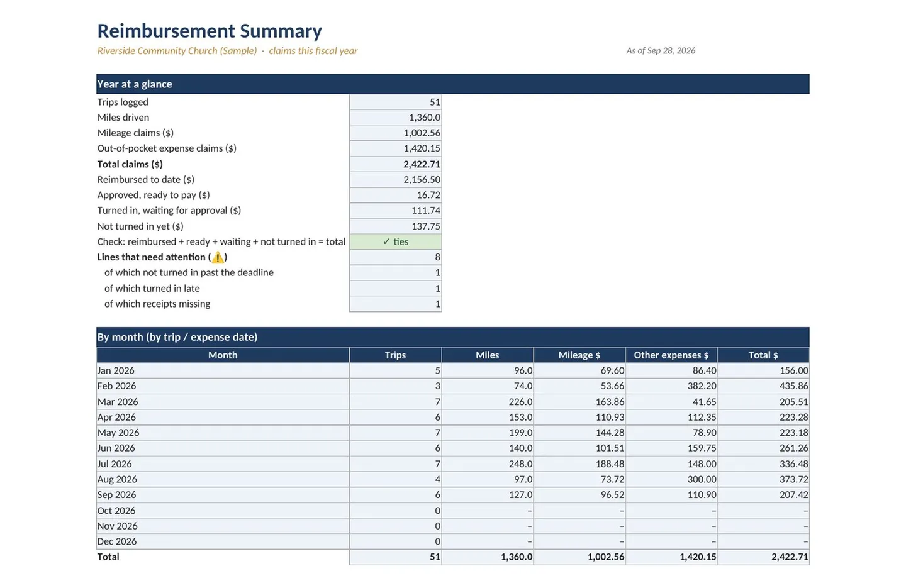The height and width of the screenshot is (588, 906).
Task: Select the Dec 2026 trips value 0
Action: click(395, 541)
